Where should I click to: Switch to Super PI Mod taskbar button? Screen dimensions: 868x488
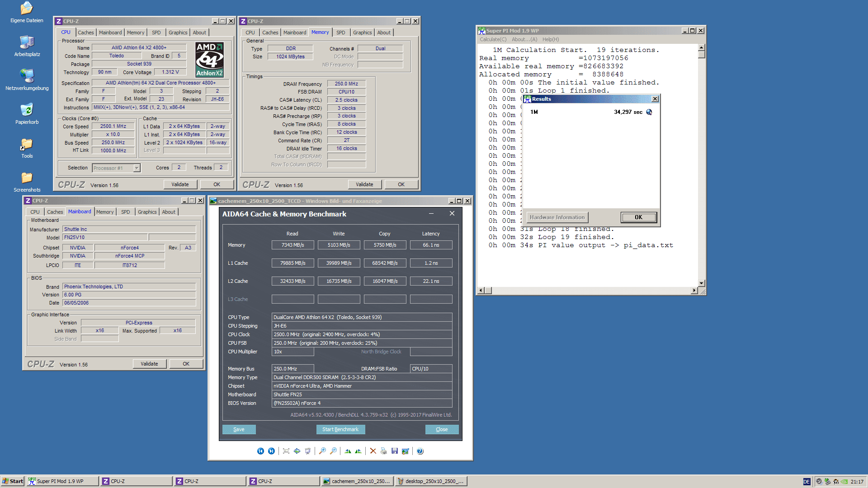pyautogui.click(x=62, y=481)
